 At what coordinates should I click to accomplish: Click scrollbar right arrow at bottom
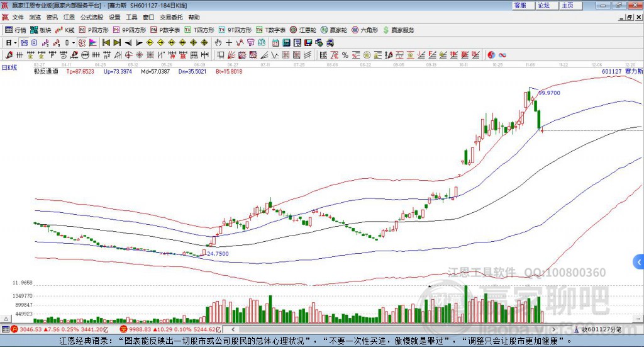click(x=553, y=329)
